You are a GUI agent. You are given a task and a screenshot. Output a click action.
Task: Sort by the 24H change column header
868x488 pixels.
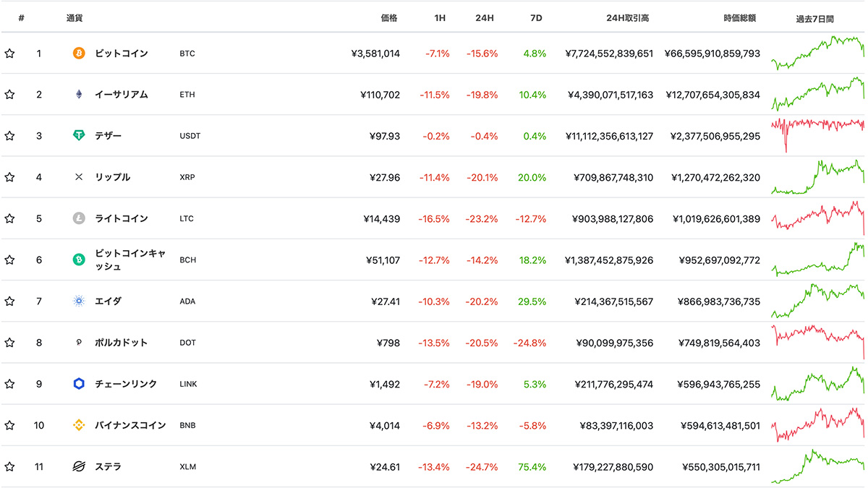coord(485,18)
